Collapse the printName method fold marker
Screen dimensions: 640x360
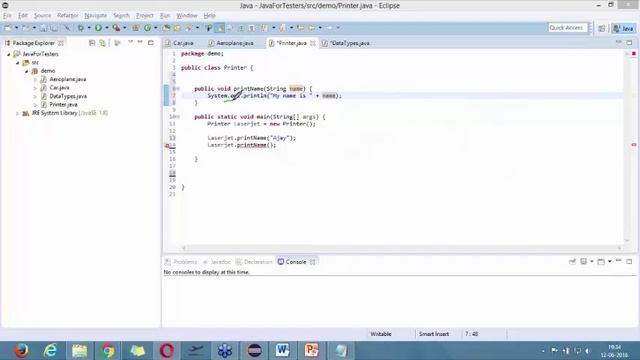(178, 89)
